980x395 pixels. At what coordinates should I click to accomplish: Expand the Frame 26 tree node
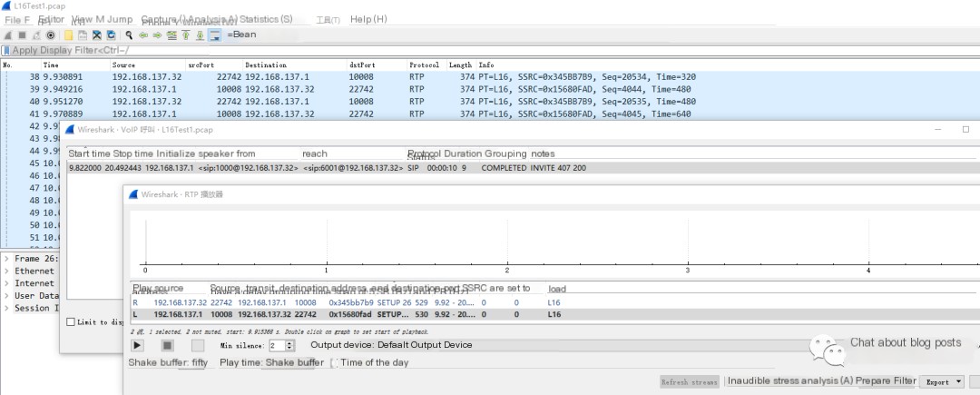(x=6, y=259)
